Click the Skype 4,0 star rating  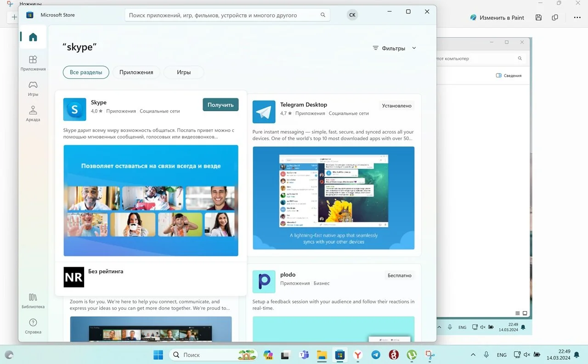click(x=96, y=111)
